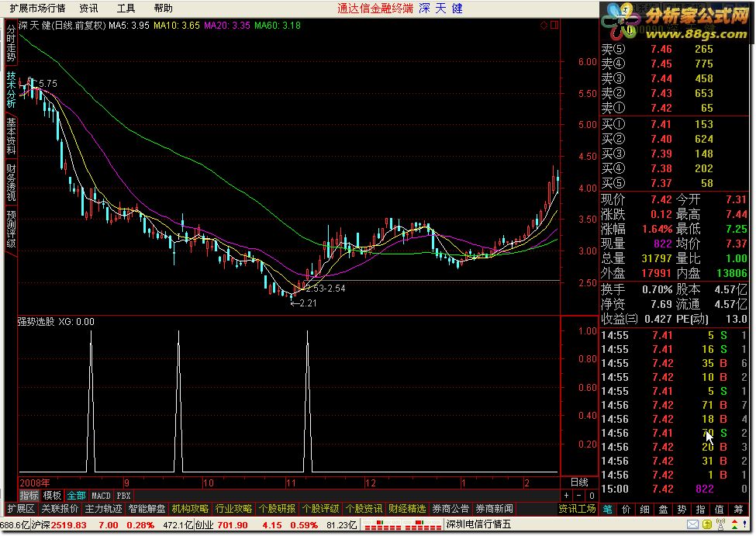Image resolution: width=756 pixels, height=536 pixels.
Task: Open the 机构攻略 tab
Action: point(190,509)
